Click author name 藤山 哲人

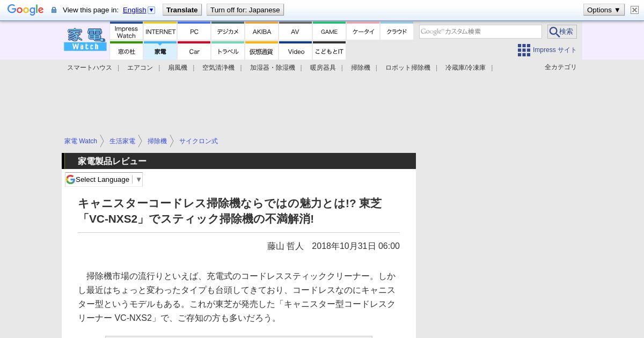tap(286, 246)
